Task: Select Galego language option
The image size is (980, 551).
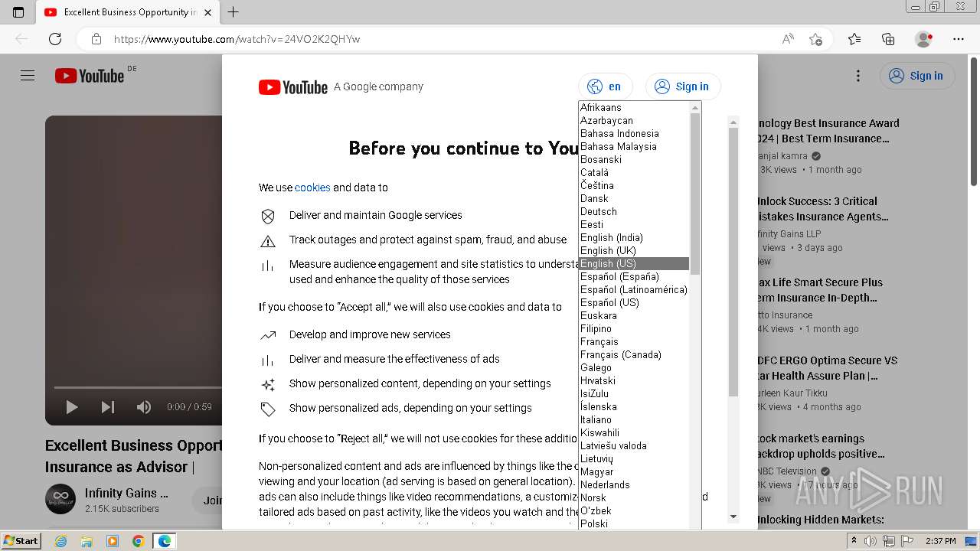Action: 634,367
